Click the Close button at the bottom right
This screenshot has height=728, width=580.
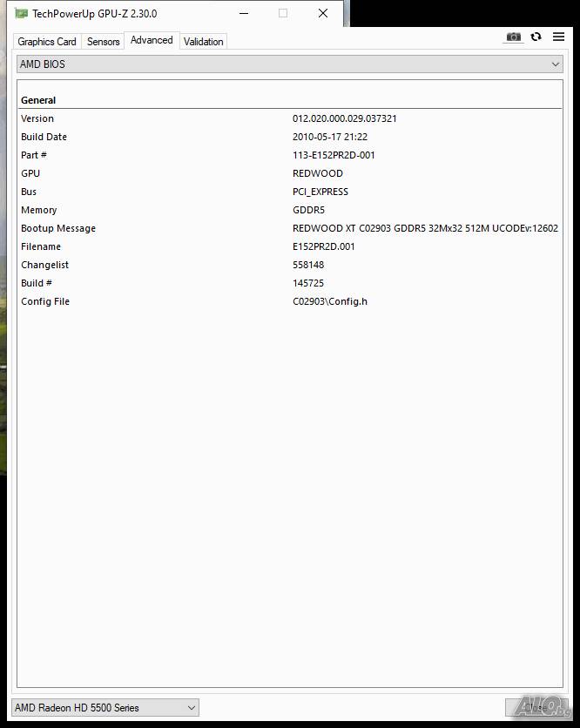coord(536,708)
